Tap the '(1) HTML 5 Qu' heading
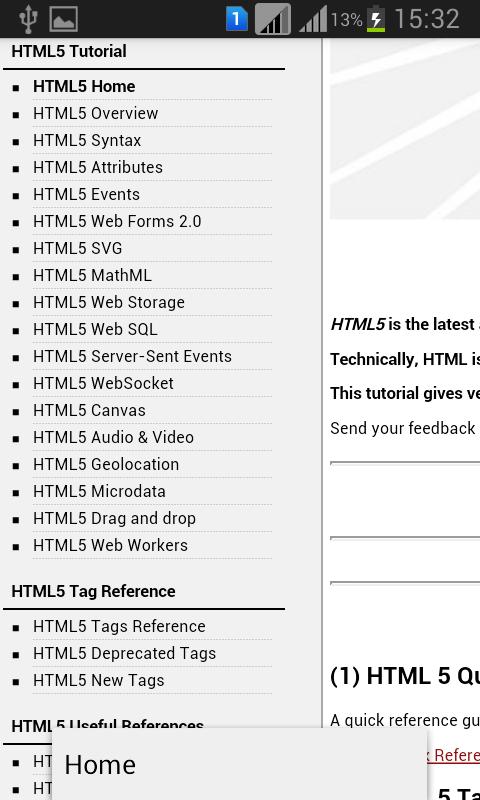This screenshot has height=800, width=480. pyautogui.click(x=405, y=677)
